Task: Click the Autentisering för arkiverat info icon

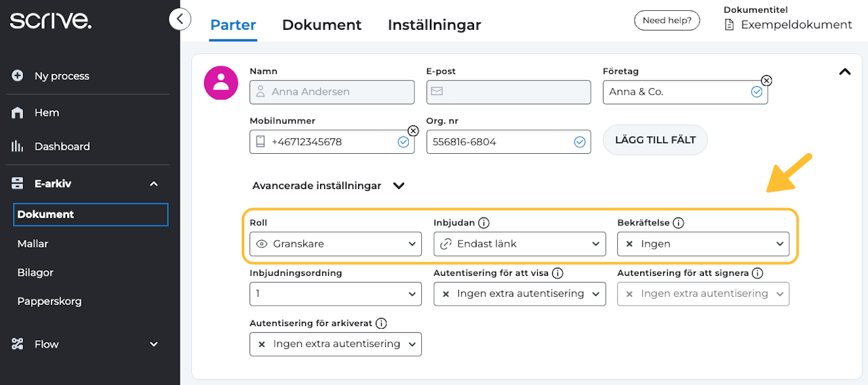Action: click(x=381, y=323)
